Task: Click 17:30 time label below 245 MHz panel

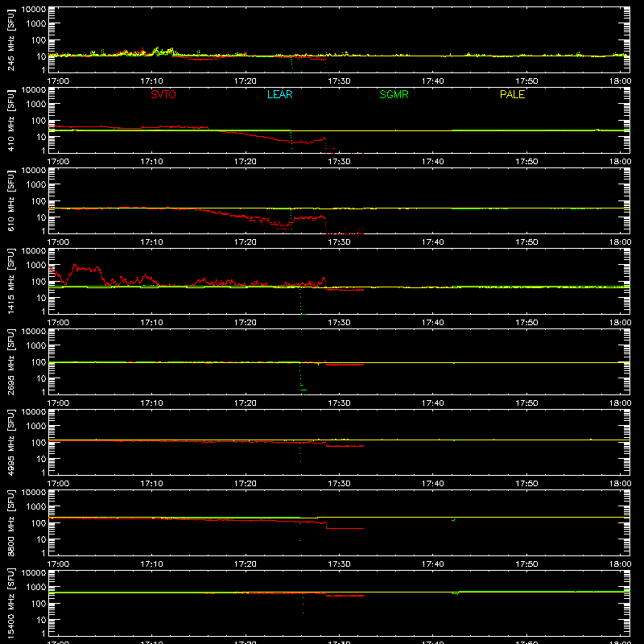Action: (x=339, y=81)
